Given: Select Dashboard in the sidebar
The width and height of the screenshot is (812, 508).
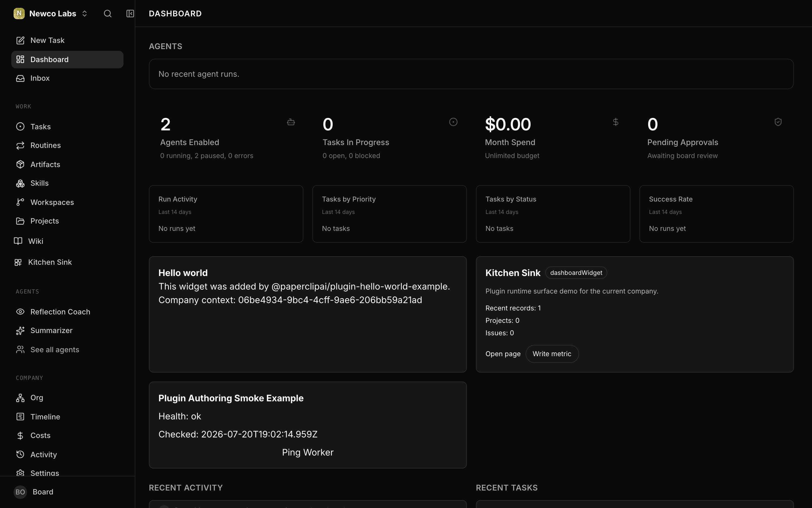Looking at the screenshot, I should tap(67, 60).
